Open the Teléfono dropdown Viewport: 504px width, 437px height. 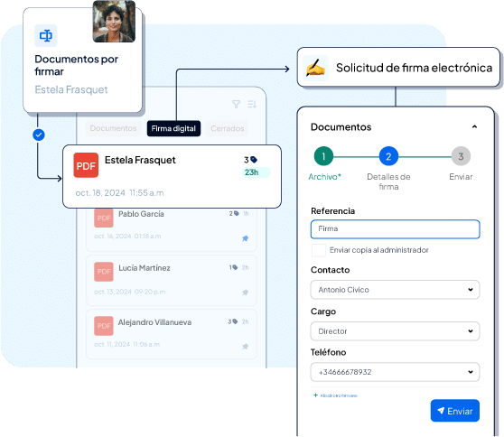(x=395, y=372)
